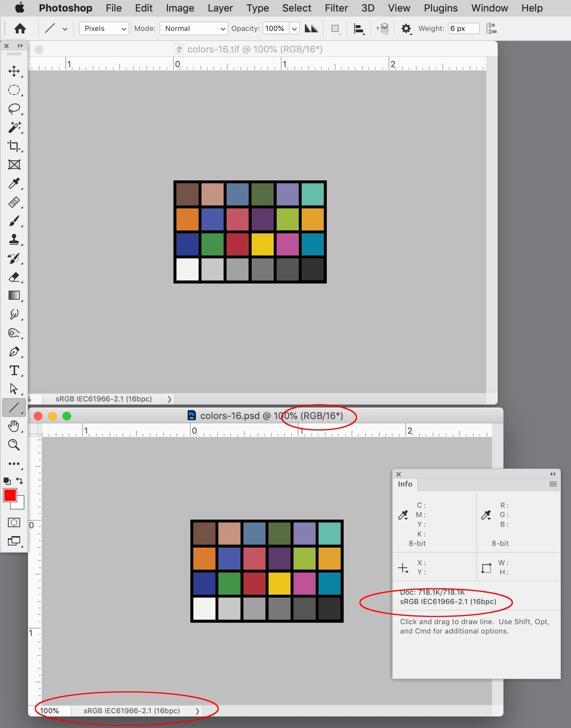This screenshot has height=728, width=571.
Task: Expand the toolbar to two columns
Action: (x=20, y=46)
